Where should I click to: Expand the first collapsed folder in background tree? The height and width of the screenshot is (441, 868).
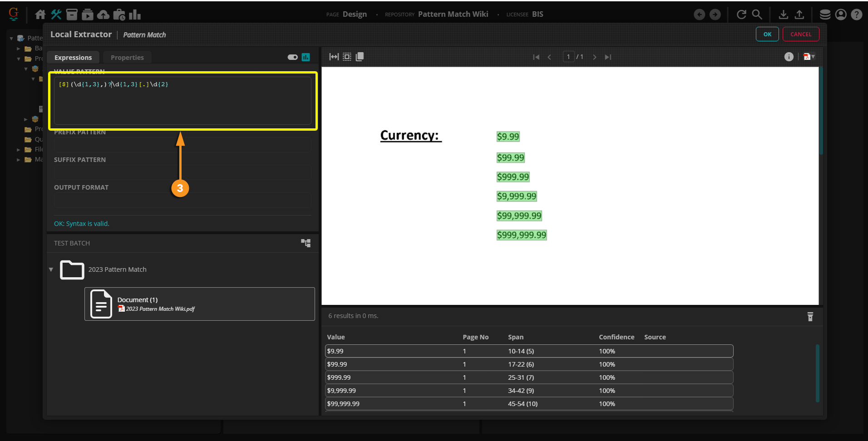(x=19, y=49)
